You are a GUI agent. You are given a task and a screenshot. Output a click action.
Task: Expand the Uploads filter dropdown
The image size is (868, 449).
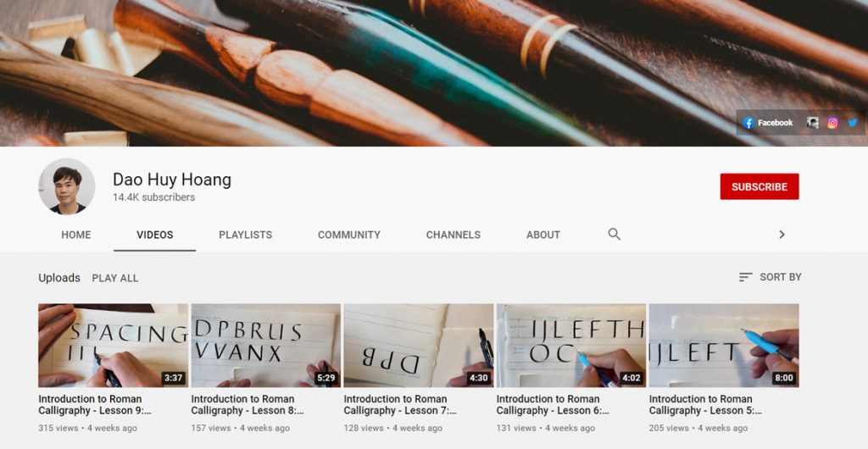coord(59,278)
